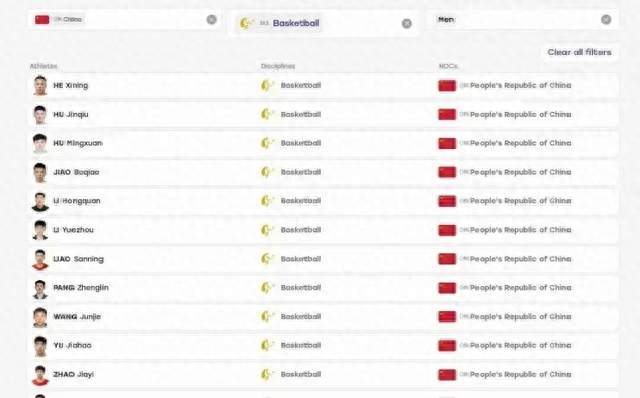This screenshot has width=640, height=398.
Task: Click basketball icon in YU Jiahao row
Action: 267,345
